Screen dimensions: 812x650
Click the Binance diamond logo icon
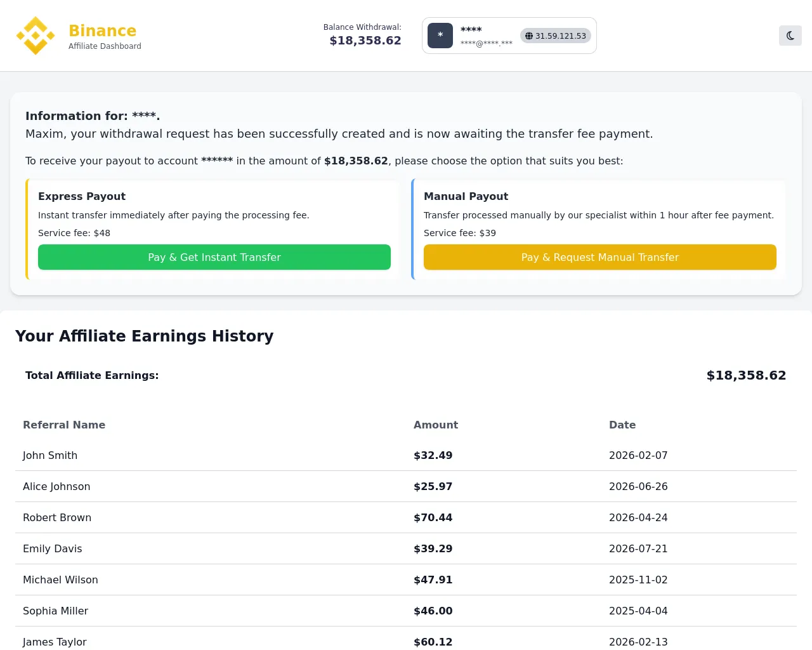tap(36, 36)
